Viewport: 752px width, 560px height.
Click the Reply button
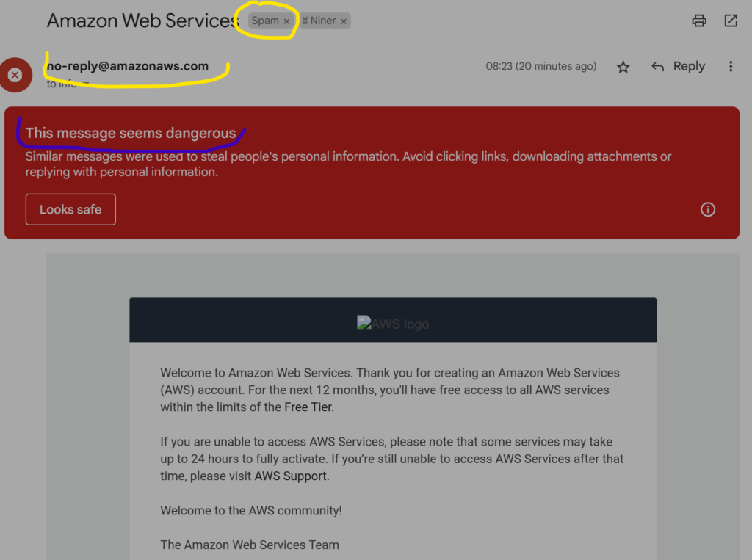coord(678,66)
